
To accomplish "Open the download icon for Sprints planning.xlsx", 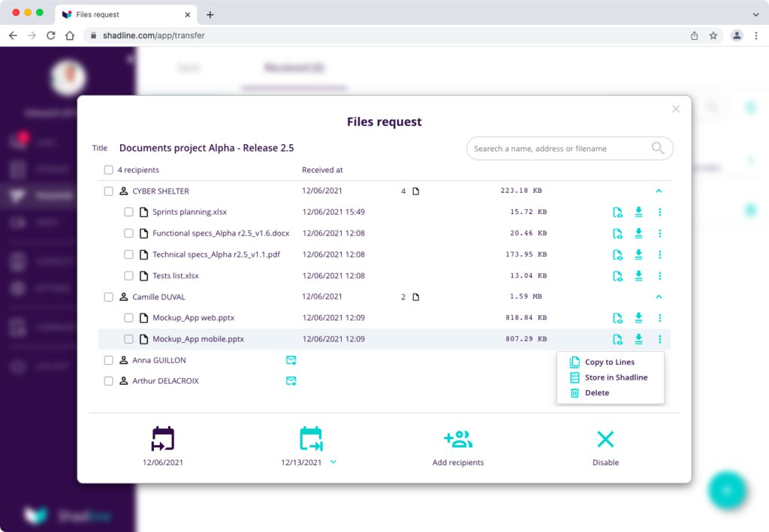I will (x=638, y=212).
